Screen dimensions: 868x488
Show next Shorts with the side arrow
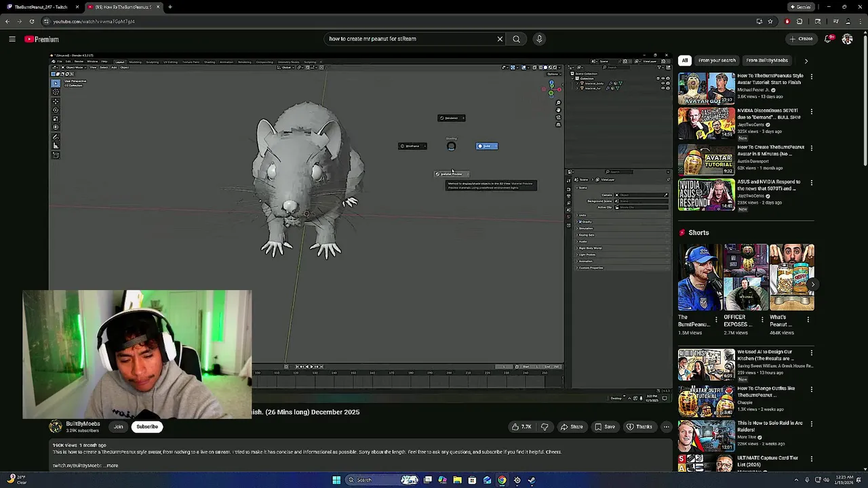click(x=812, y=285)
